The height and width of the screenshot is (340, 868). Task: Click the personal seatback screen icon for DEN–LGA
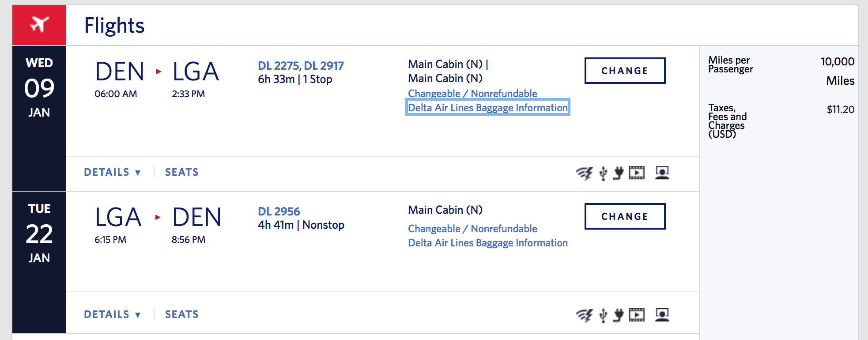coord(662,173)
